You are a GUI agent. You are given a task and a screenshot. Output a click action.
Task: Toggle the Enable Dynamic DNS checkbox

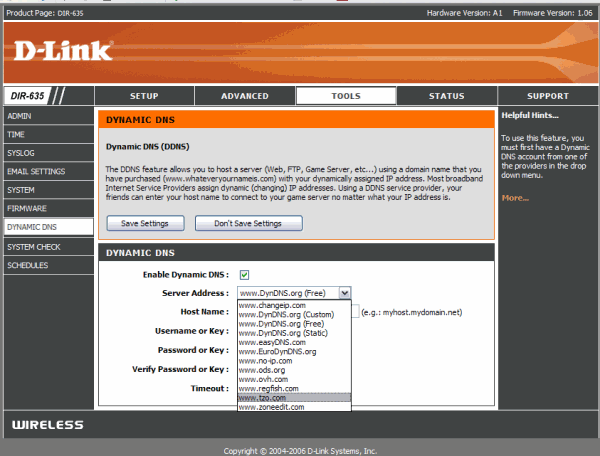pos(244,275)
